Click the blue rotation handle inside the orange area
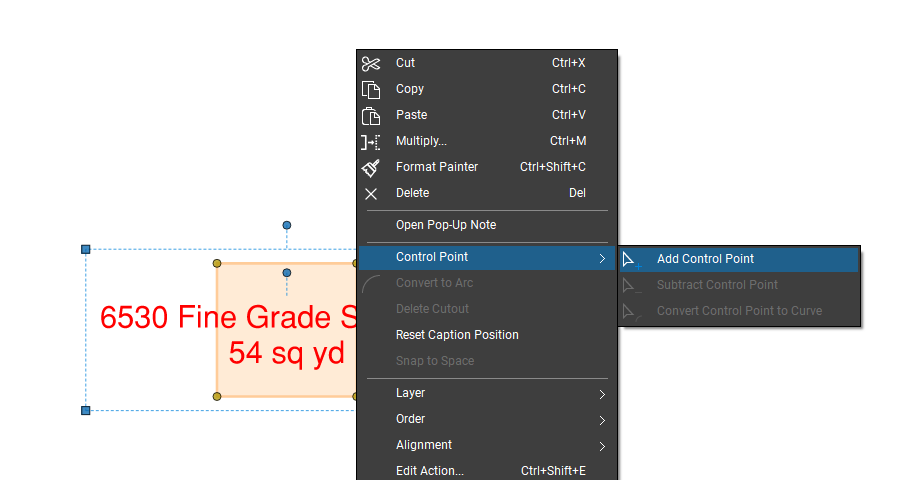Image resolution: width=899 pixels, height=480 pixels. pyautogui.click(x=287, y=273)
